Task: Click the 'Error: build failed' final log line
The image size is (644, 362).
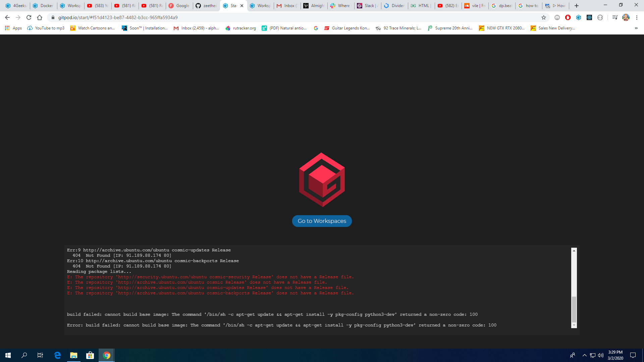Action: pyautogui.click(x=281, y=325)
